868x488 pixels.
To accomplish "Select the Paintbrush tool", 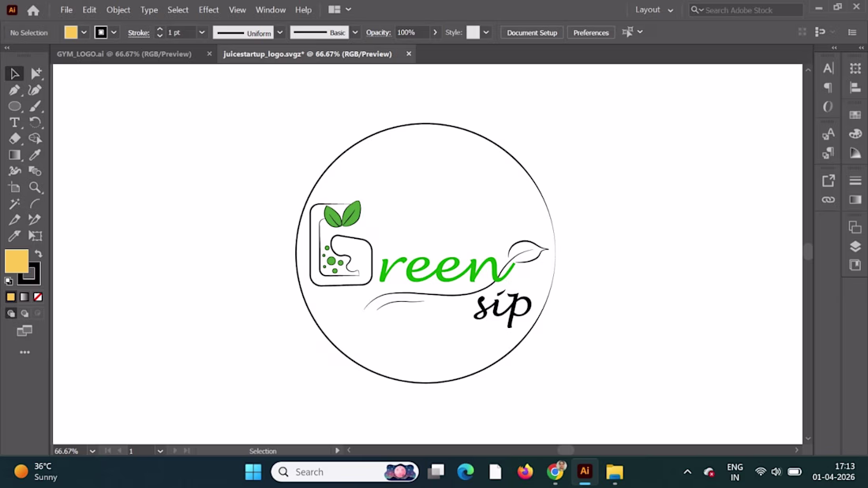I will pos(36,106).
